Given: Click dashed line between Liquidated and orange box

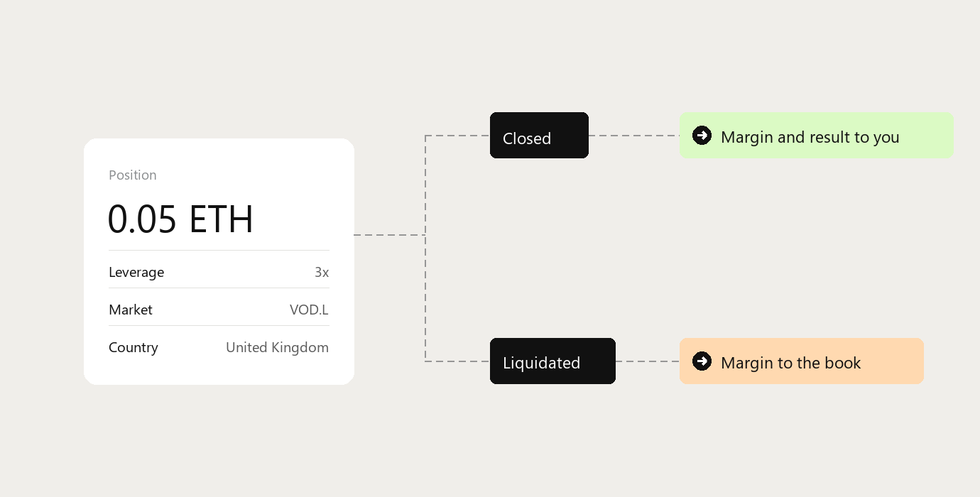Looking at the screenshot, I should pos(648,361).
